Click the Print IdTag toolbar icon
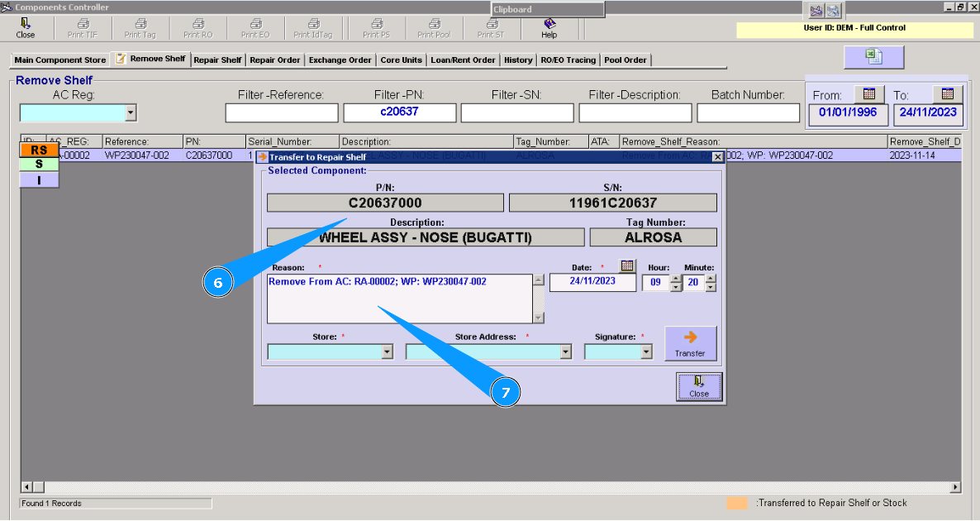Screen dimensions: 980x521 coord(313,28)
